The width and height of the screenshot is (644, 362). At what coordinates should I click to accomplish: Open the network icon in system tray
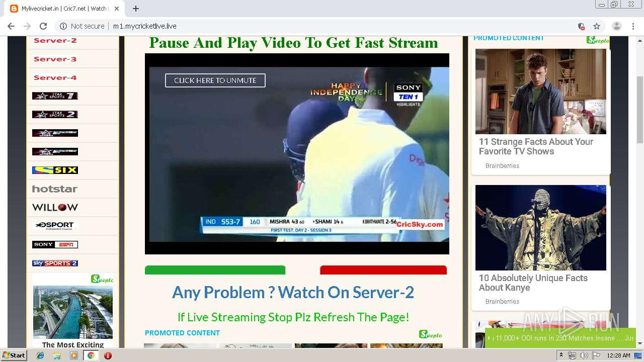tap(572, 355)
